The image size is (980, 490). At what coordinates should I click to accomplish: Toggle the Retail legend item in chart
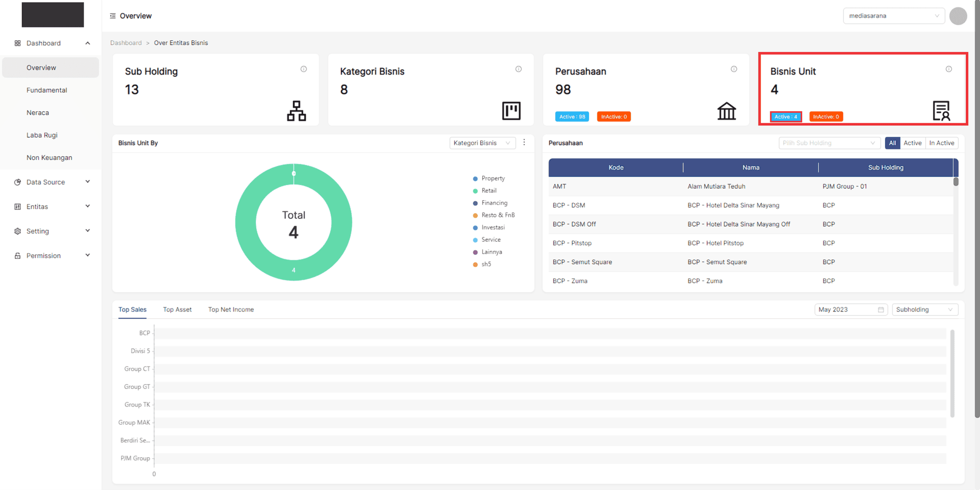point(489,191)
